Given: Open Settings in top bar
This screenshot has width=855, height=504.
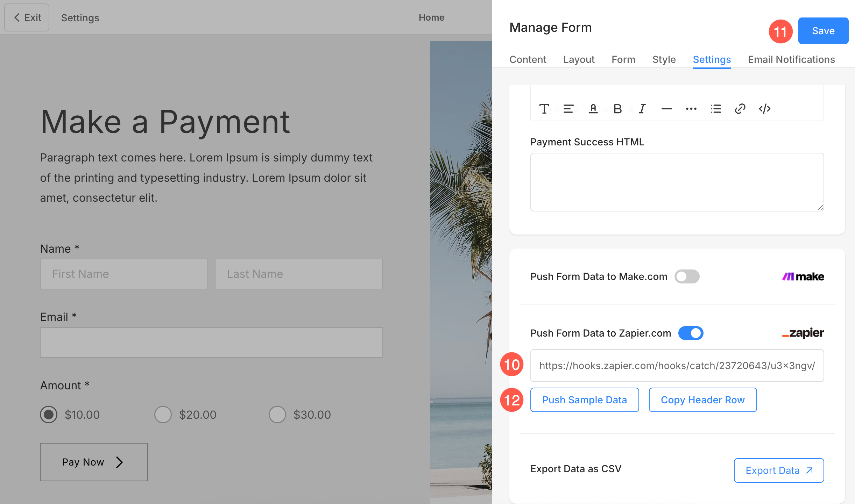Looking at the screenshot, I should [x=80, y=18].
